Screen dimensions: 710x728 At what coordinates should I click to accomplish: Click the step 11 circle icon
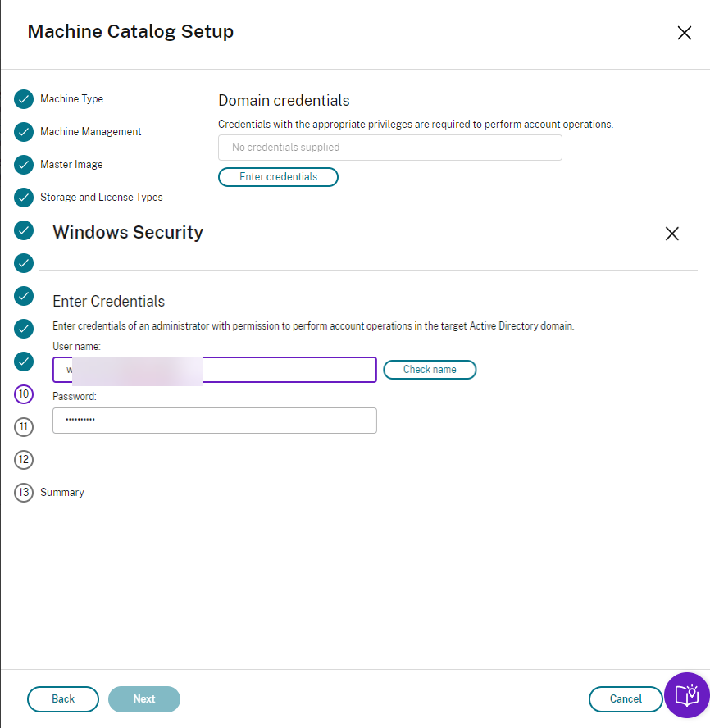pos(24,427)
